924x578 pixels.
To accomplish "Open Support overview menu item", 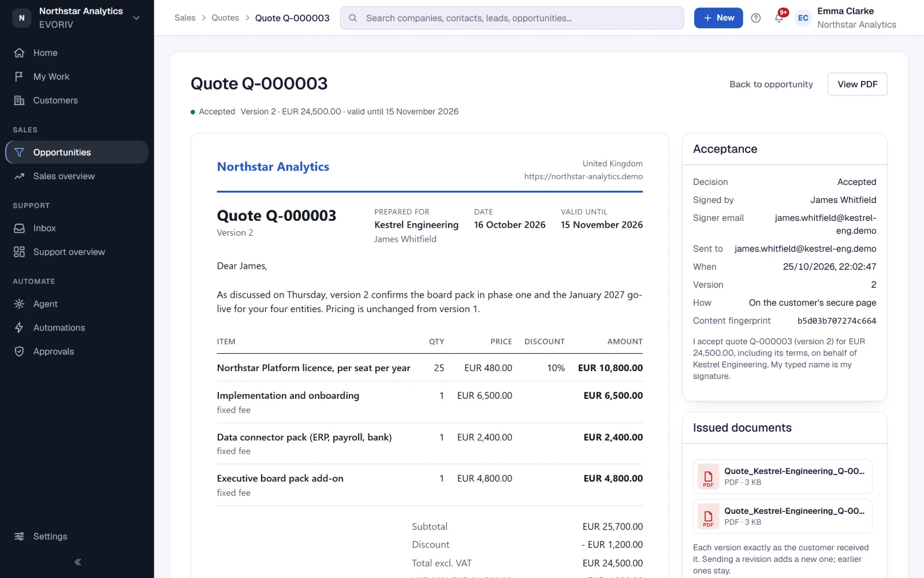I will tap(77, 251).
